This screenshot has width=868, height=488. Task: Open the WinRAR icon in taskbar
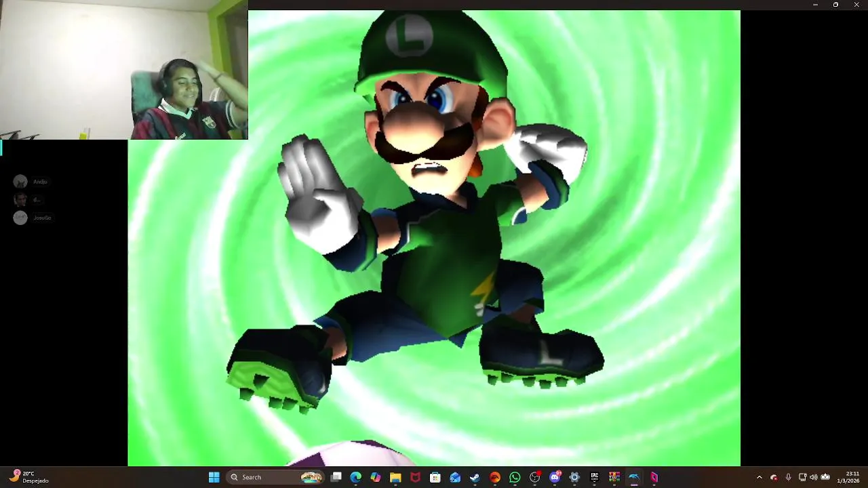(x=614, y=477)
